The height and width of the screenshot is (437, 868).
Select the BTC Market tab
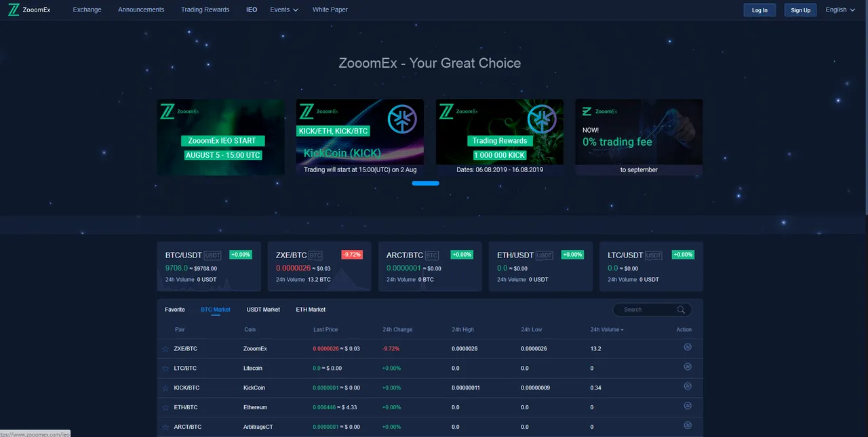216,310
